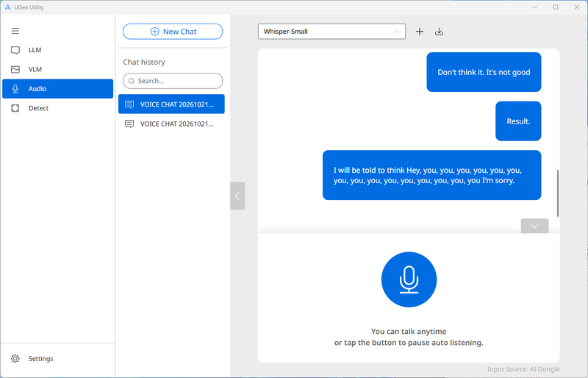The image size is (588, 378).
Task: Select the Audio section
Action: [x=58, y=88]
